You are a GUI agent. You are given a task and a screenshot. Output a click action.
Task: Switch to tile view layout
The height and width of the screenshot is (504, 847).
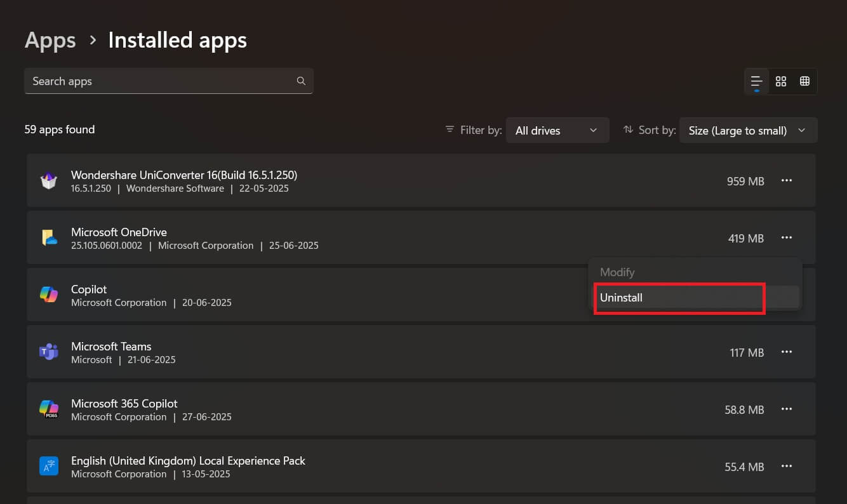[x=781, y=81]
